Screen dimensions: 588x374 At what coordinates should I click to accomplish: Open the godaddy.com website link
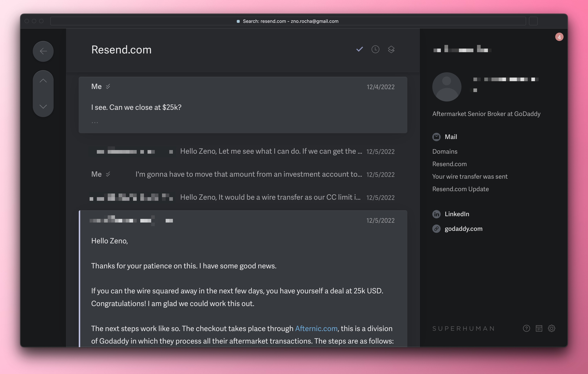[463, 229]
